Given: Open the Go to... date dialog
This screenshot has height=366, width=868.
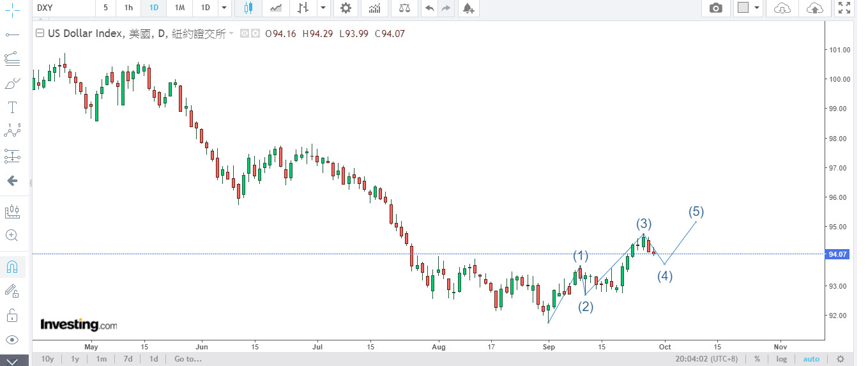Looking at the screenshot, I should click(188, 359).
